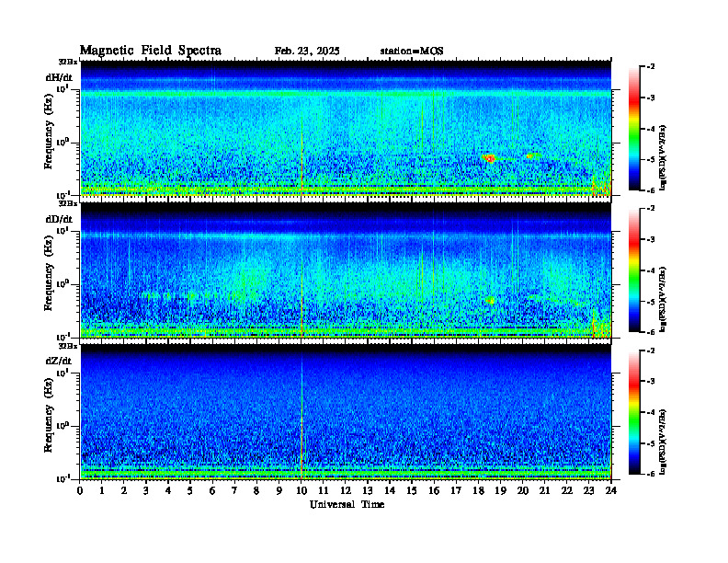The width and height of the screenshot is (728, 563).
Task: Click hour tick label "9" on time axis
Action: pos(279,491)
